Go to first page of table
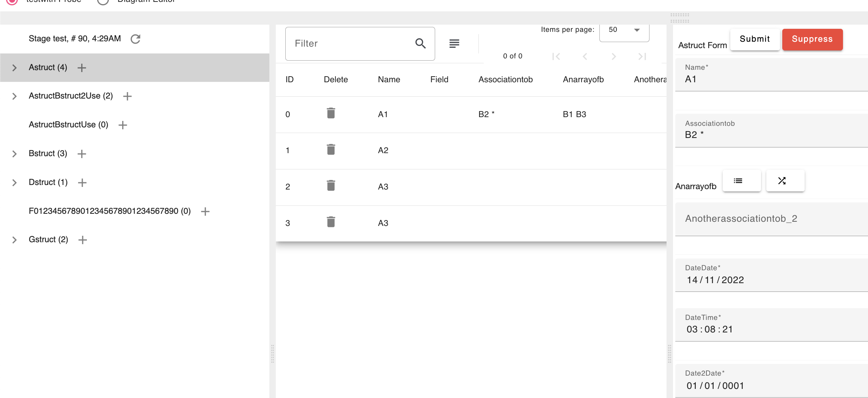The width and height of the screenshot is (868, 398). click(x=556, y=56)
